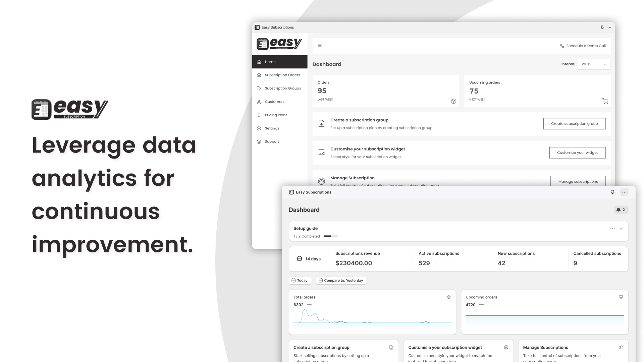Click the Home house icon in sidebar

pyautogui.click(x=259, y=62)
